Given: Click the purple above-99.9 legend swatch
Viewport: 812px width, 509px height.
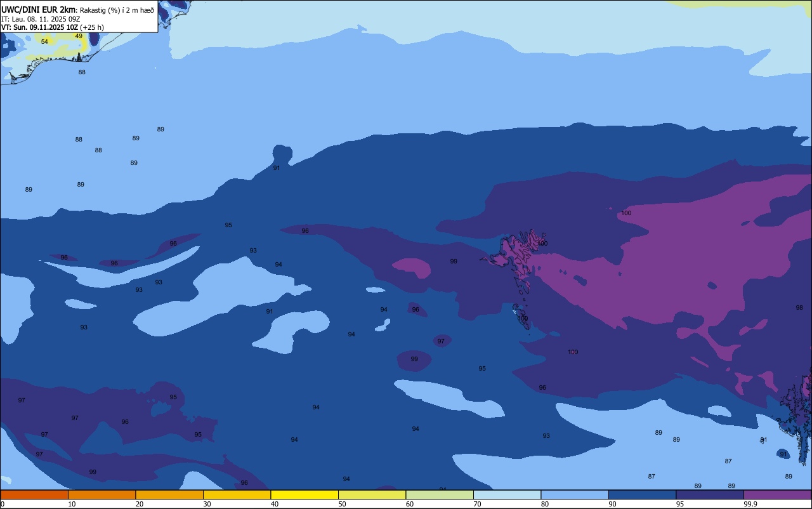Looking at the screenshot, I should point(778,494).
